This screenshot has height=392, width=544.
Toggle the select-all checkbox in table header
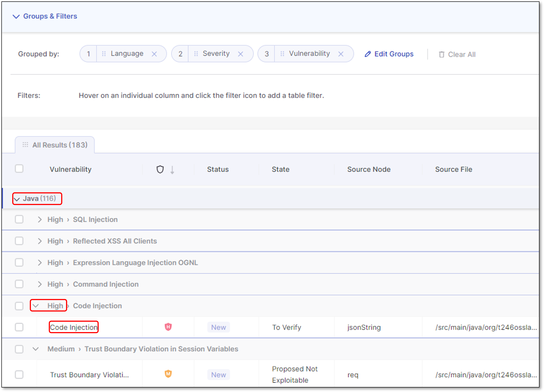click(19, 169)
